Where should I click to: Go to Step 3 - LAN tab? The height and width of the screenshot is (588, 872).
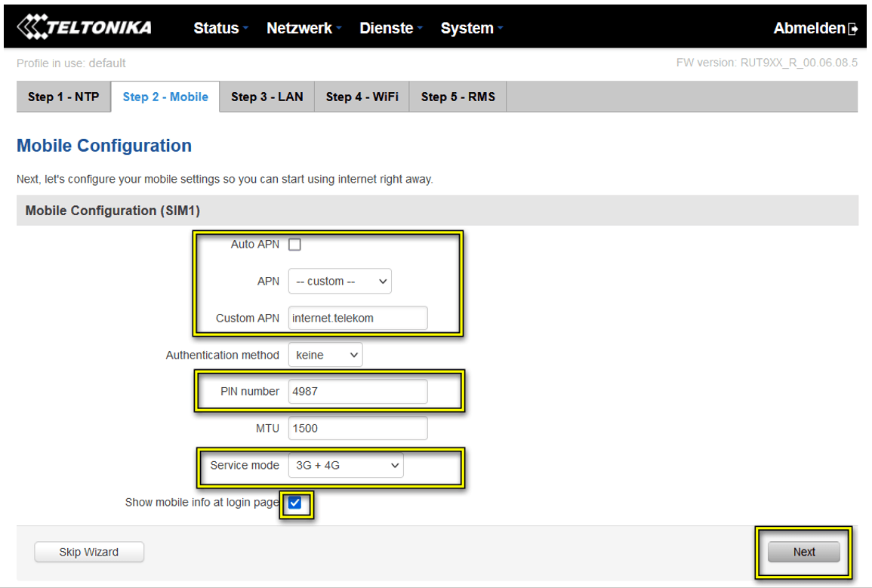coord(267,97)
